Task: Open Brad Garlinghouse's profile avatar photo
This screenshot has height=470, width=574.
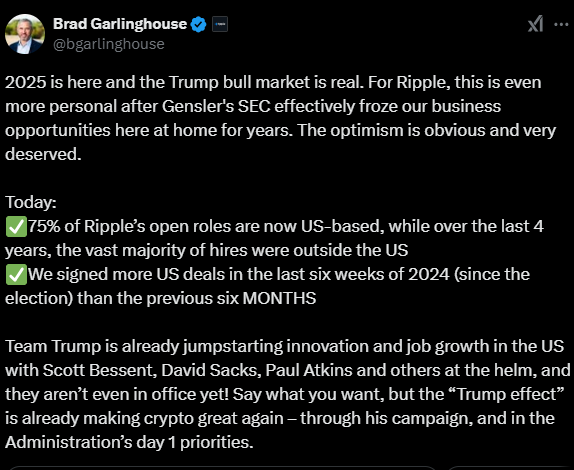Action: coord(25,34)
